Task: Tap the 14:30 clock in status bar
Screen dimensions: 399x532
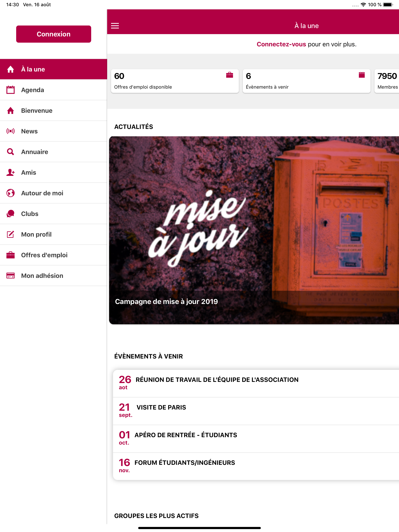Action: [12, 4]
